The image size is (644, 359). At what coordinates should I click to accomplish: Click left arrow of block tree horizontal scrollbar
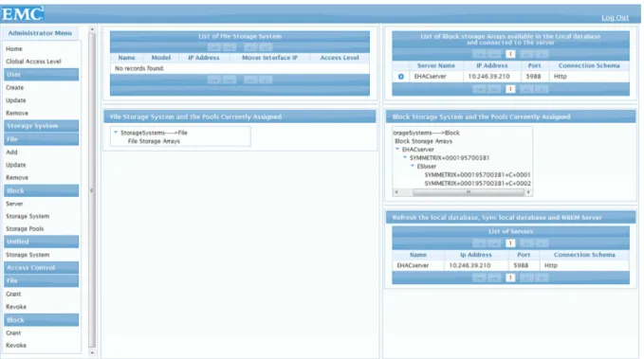click(396, 192)
